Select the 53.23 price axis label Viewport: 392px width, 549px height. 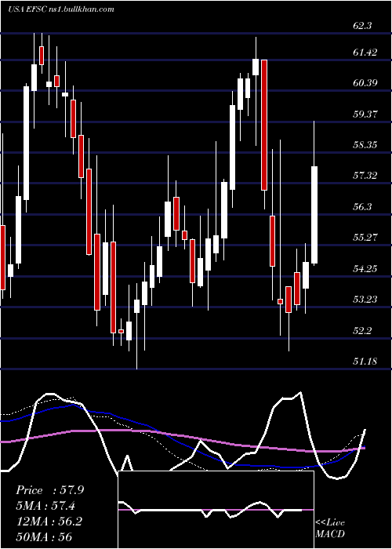pyautogui.click(x=365, y=299)
